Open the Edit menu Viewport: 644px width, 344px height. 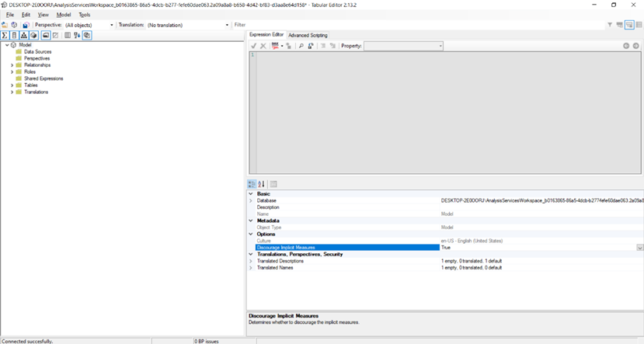26,15
